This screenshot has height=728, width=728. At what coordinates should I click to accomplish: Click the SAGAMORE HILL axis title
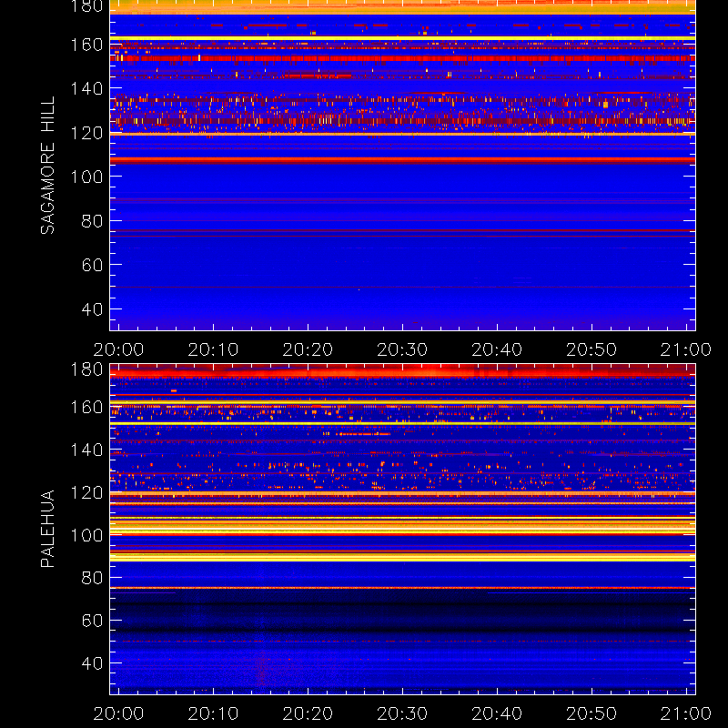point(47,166)
